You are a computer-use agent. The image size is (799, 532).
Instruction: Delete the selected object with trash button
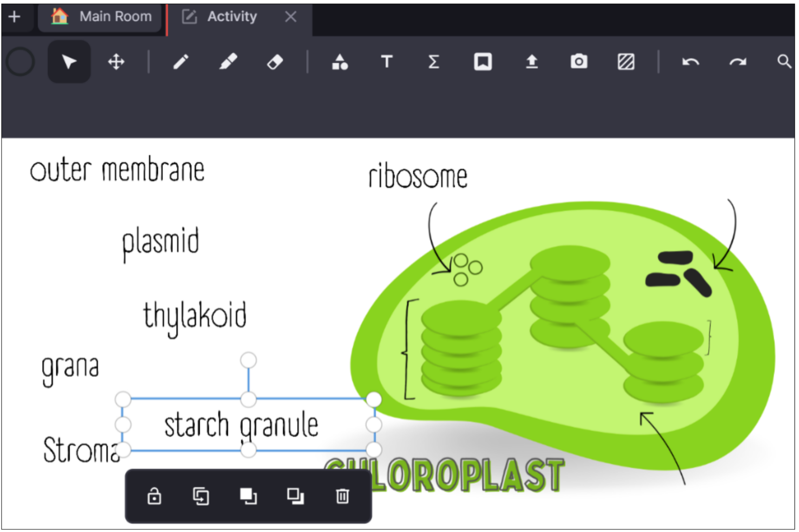[x=342, y=497]
